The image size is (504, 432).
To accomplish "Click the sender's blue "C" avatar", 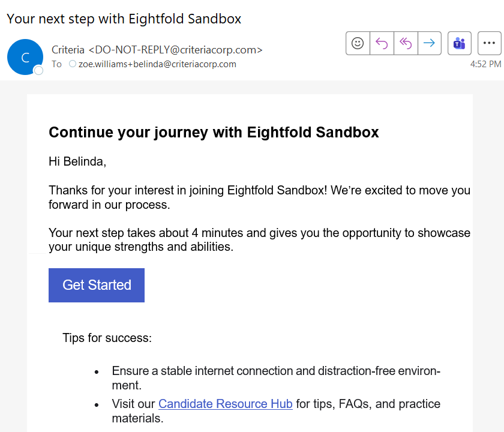I will [x=25, y=57].
